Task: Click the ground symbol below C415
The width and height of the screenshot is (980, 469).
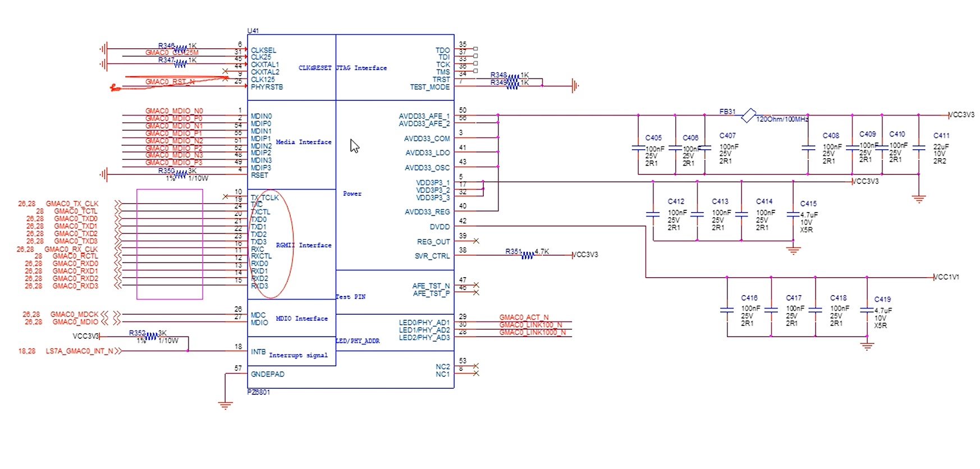Action: coord(793,250)
